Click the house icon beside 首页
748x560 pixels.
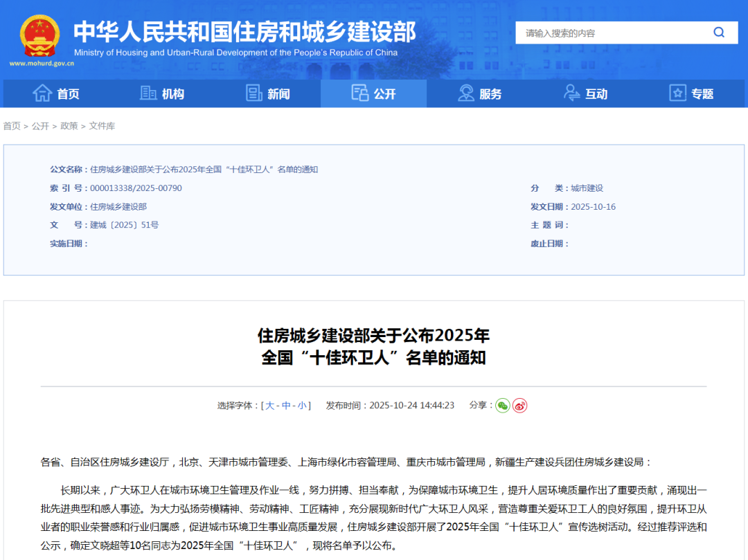click(42, 93)
